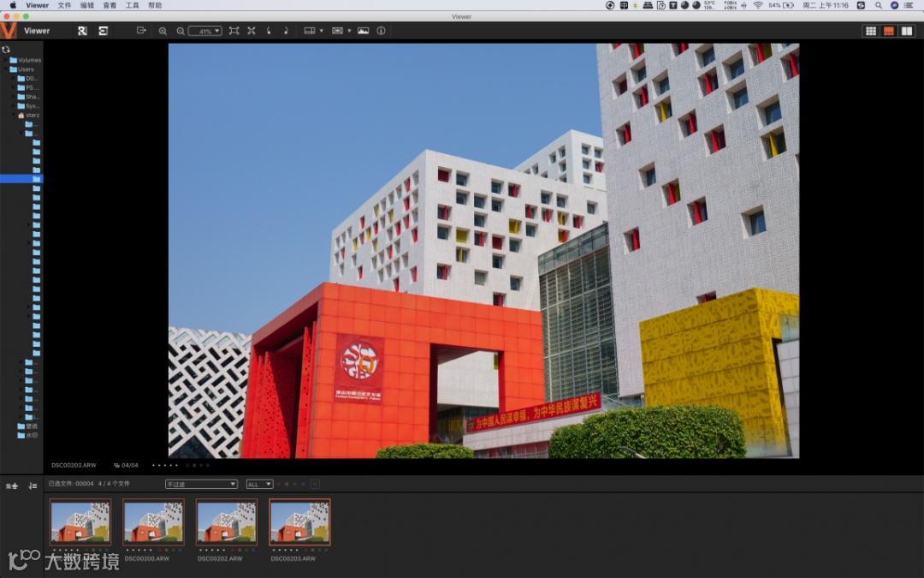The height and width of the screenshot is (578, 924).
Task: Select the first thumbnail in filmstrip
Action: (x=80, y=522)
